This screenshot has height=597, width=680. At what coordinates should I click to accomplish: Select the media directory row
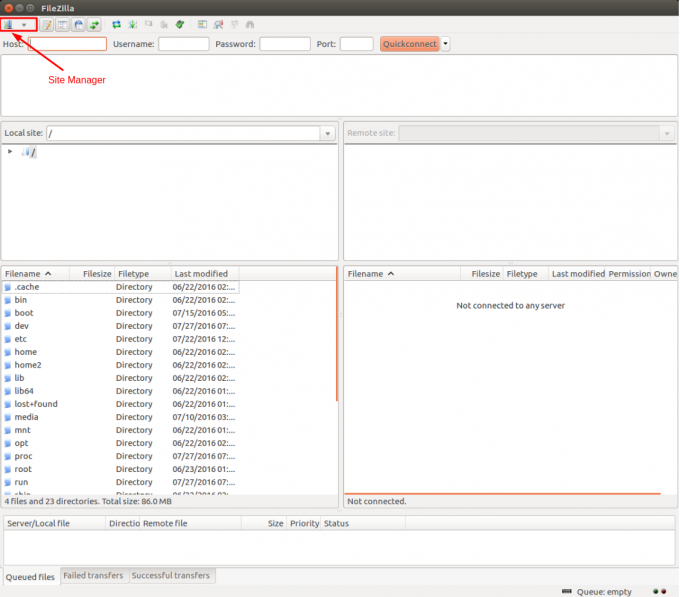coord(121,417)
